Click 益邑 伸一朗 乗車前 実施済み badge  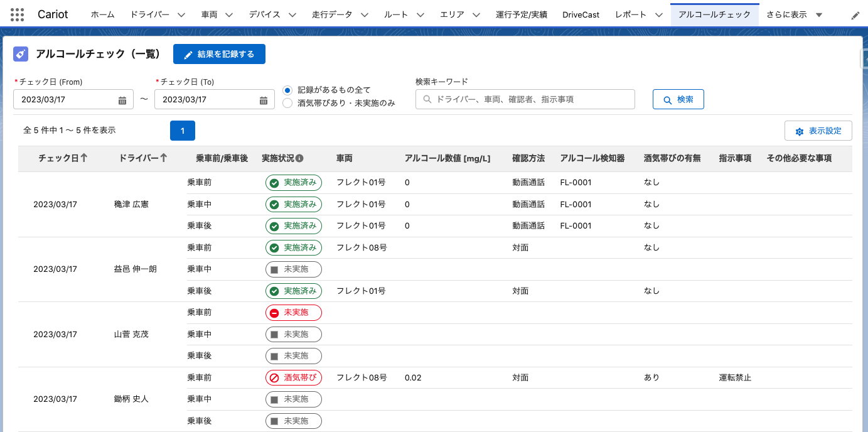(x=293, y=247)
